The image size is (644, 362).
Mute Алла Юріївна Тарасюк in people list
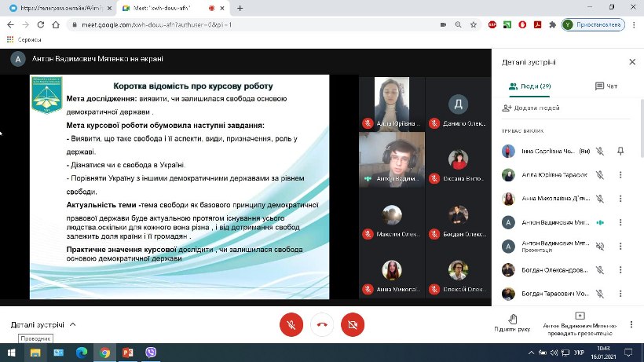point(600,175)
